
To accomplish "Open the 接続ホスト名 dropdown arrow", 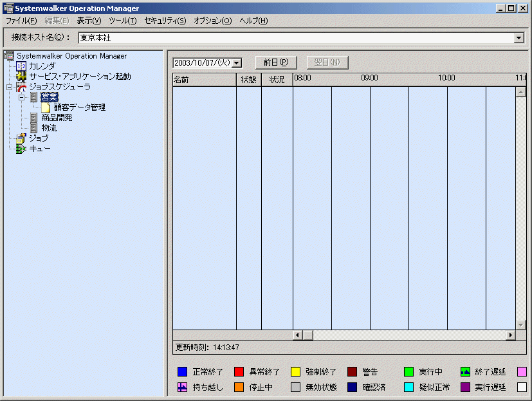I will [x=518, y=38].
